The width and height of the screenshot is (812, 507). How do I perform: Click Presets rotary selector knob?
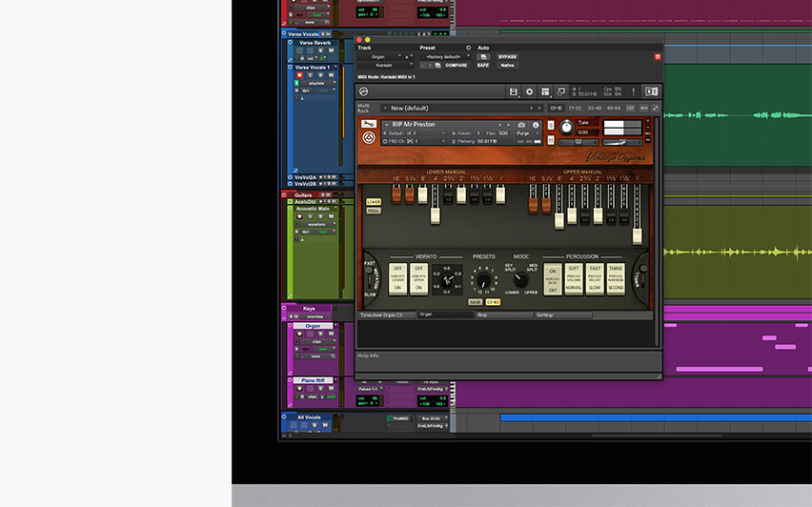tap(484, 280)
